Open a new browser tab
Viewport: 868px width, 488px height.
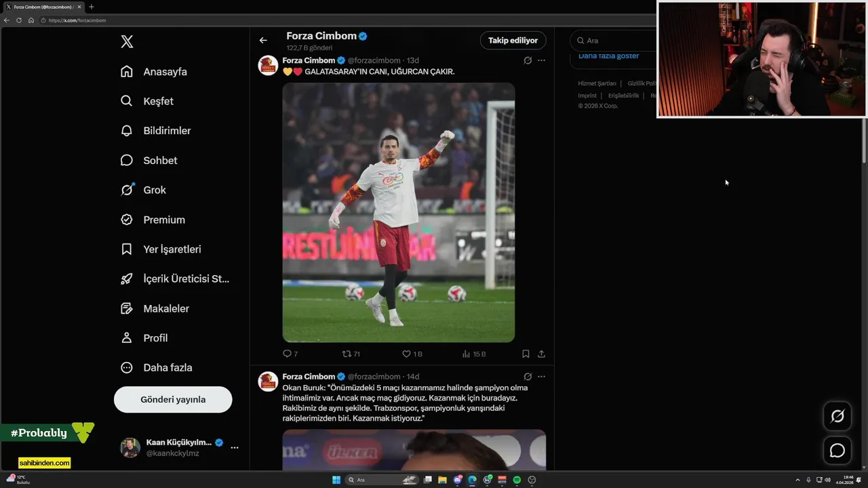pyautogui.click(x=92, y=7)
